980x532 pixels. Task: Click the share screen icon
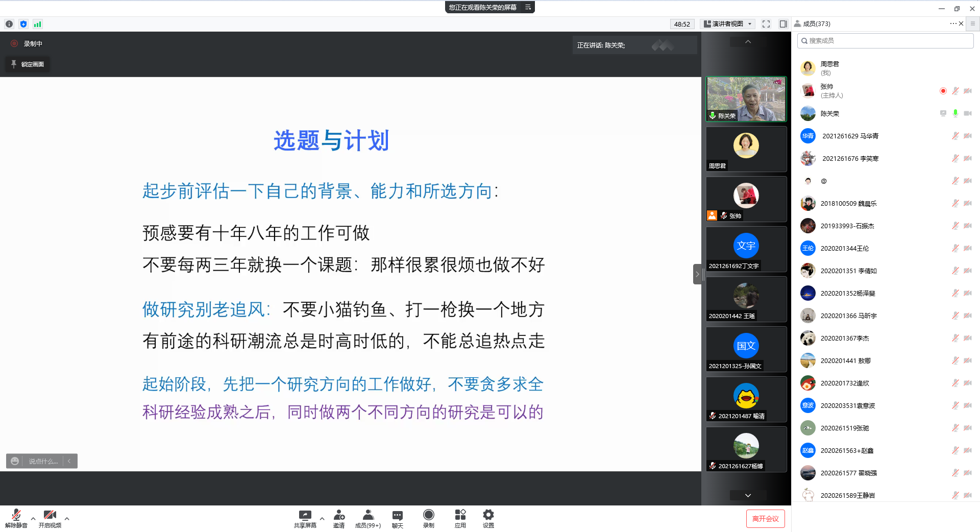305,515
